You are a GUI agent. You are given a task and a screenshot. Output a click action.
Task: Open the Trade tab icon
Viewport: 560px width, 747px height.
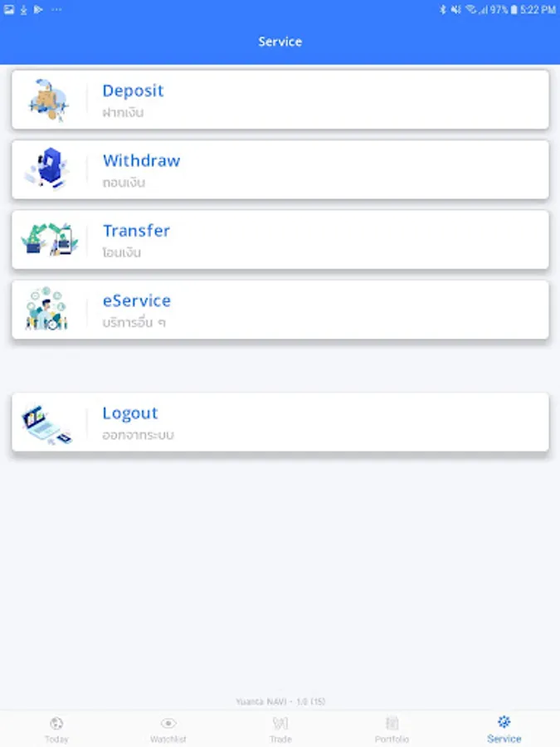pos(280,724)
